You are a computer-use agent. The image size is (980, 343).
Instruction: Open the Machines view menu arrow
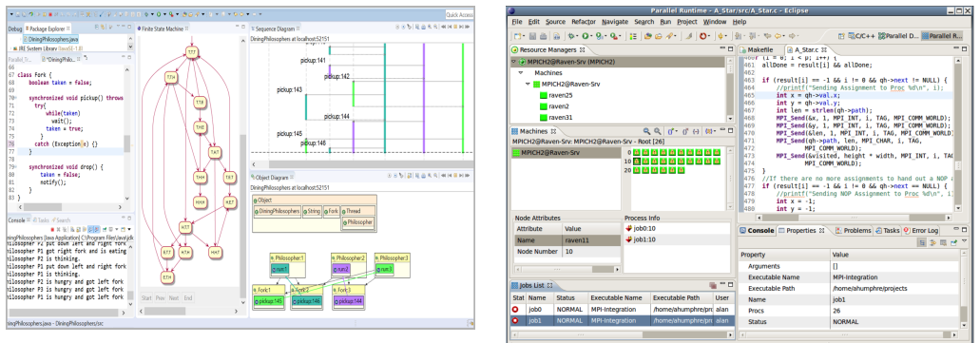pos(715,131)
